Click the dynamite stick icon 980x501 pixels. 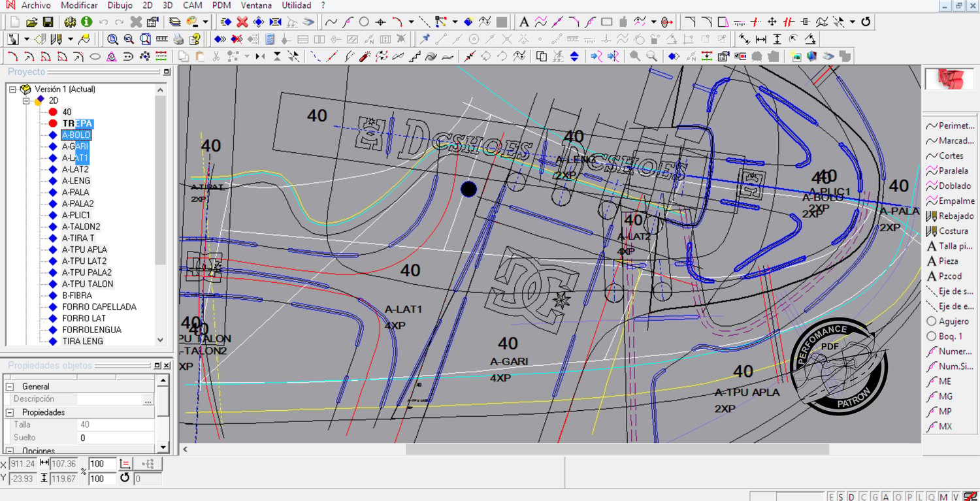[366, 56]
